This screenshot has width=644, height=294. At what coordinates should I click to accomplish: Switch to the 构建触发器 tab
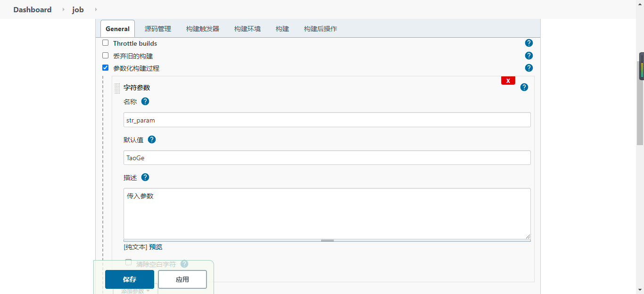pyautogui.click(x=203, y=29)
